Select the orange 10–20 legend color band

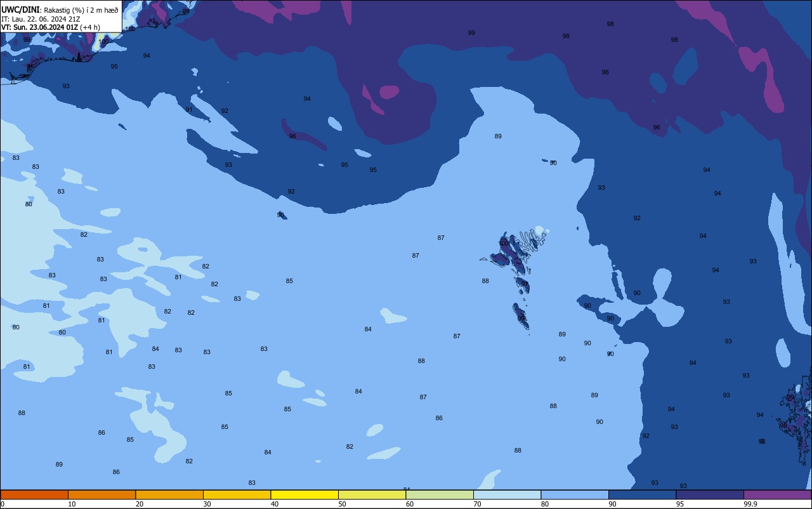tap(101, 494)
